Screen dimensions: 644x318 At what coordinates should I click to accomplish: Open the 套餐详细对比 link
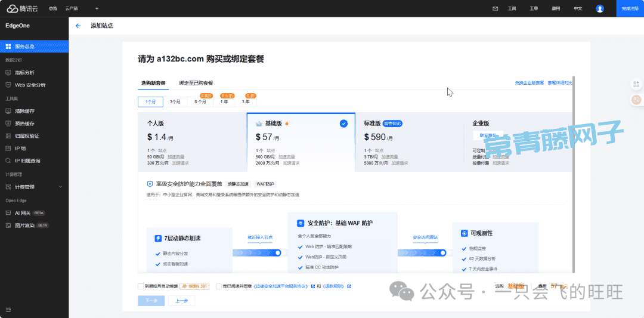[x=560, y=82]
